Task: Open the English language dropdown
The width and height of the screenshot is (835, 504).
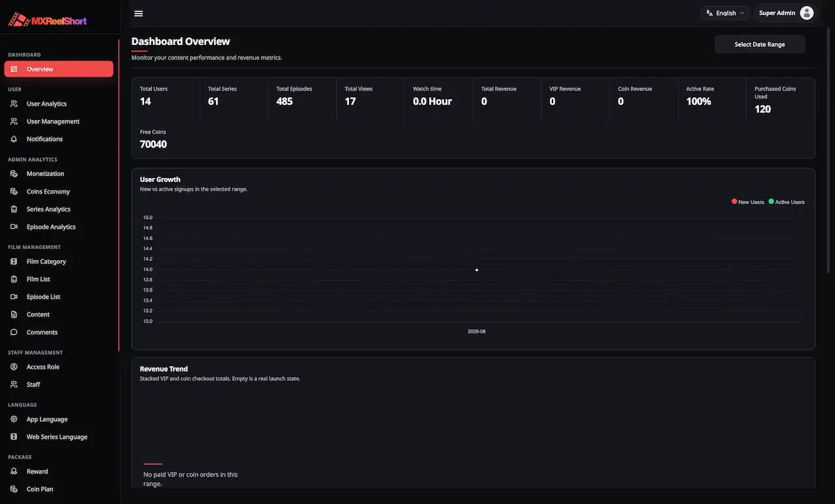Action: point(725,13)
